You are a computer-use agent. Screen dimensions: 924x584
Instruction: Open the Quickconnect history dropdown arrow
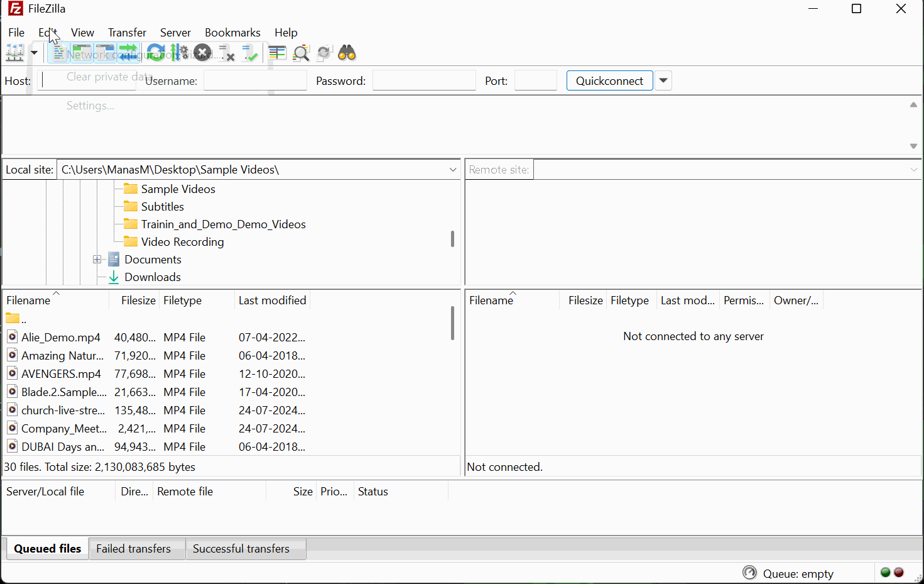click(663, 80)
